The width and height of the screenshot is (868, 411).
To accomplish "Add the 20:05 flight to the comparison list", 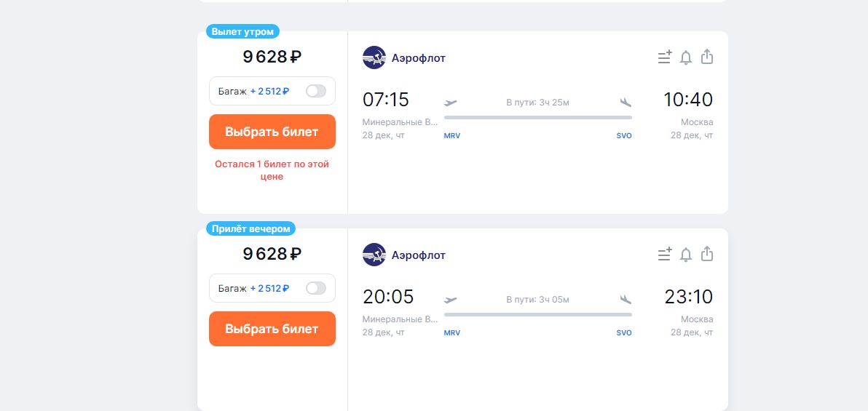I will [664, 255].
